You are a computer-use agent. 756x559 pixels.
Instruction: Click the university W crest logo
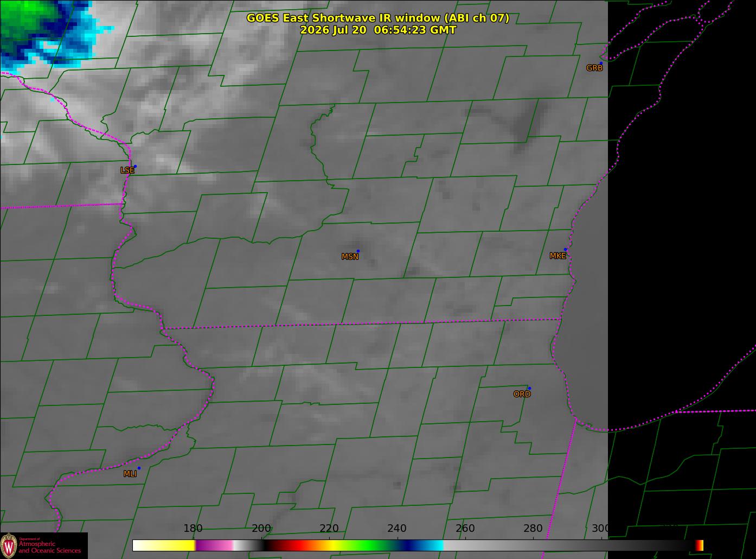[9, 545]
